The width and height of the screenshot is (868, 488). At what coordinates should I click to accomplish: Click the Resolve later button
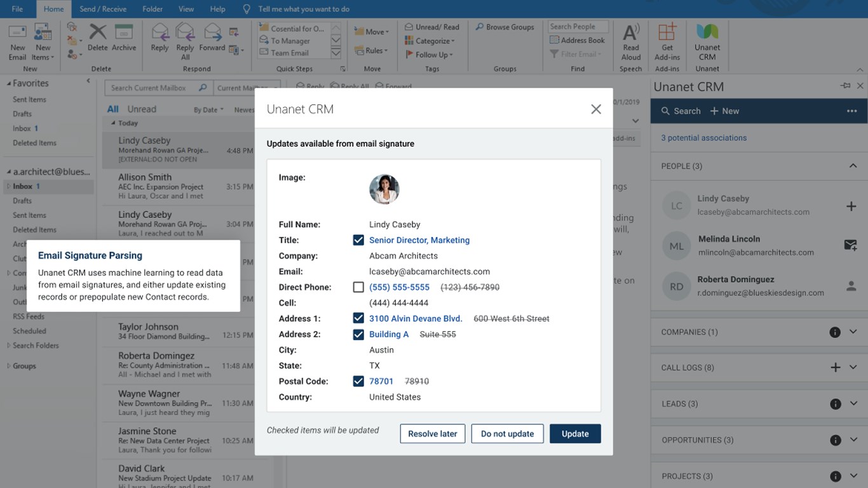pyautogui.click(x=433, y=433)
